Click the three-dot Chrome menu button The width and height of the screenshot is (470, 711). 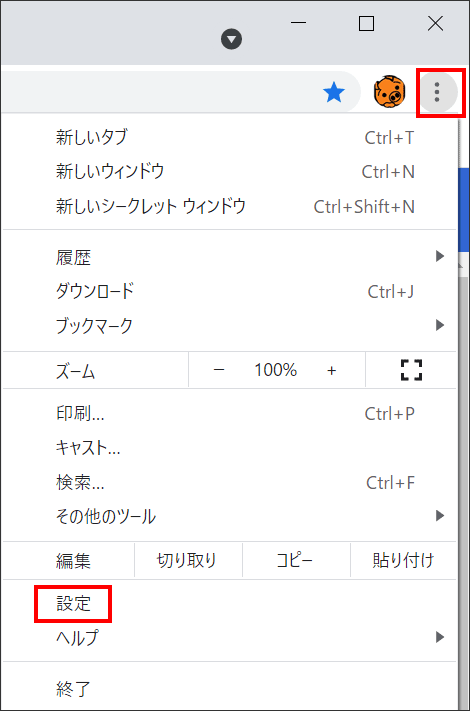click(437, 92)
